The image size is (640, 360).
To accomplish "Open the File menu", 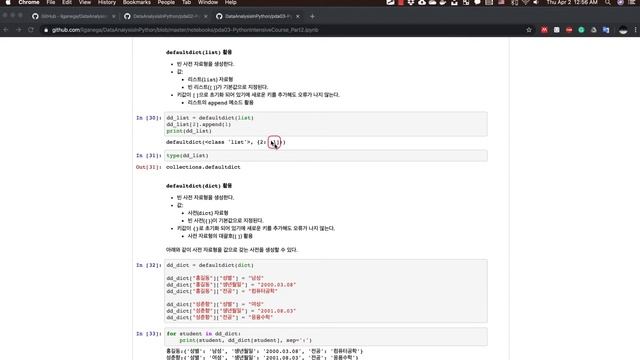I will (x=51, y=2).
